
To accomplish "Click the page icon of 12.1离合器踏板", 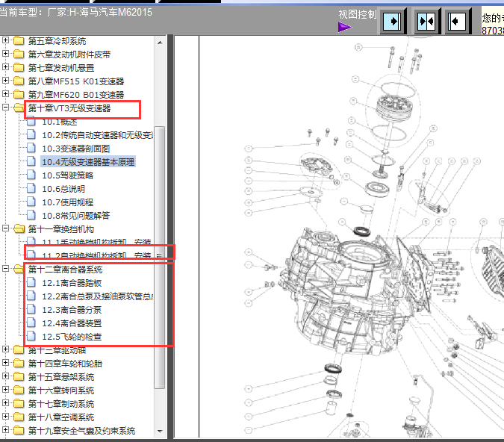I will pos(31,282).
